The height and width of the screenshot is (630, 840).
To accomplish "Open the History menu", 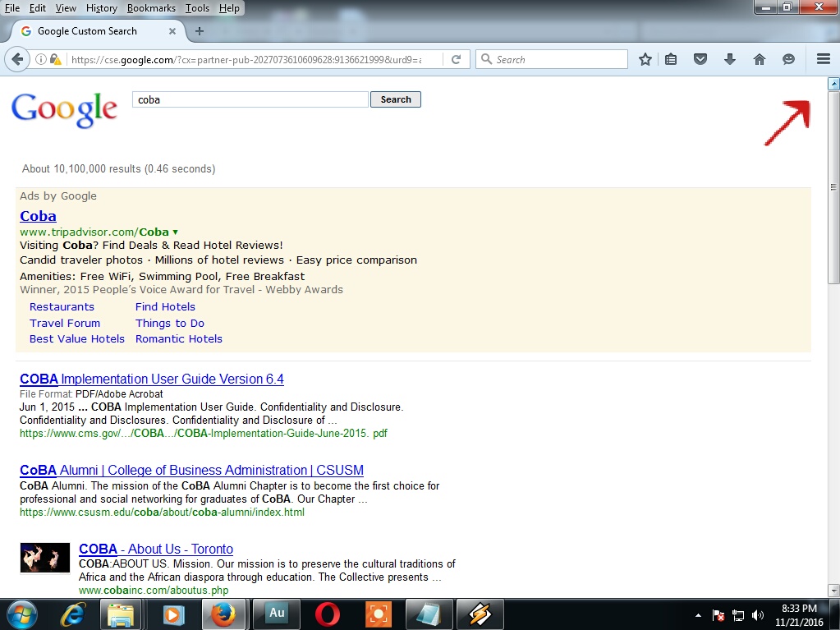I will [x=101, y=8].
